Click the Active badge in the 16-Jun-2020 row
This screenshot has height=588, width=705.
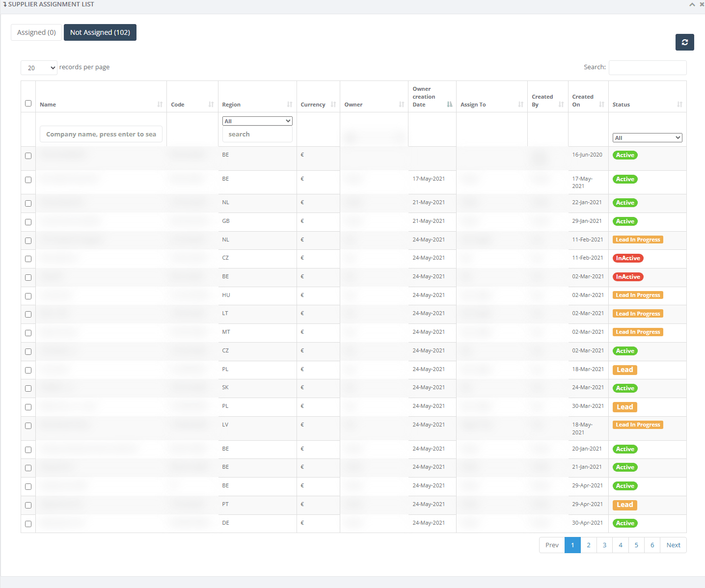(x=625, y=155)
